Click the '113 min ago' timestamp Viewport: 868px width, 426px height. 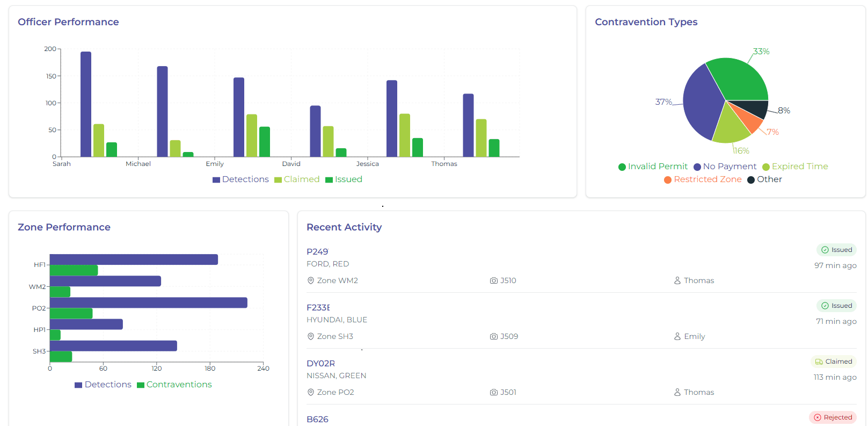[x=835, y=377]
